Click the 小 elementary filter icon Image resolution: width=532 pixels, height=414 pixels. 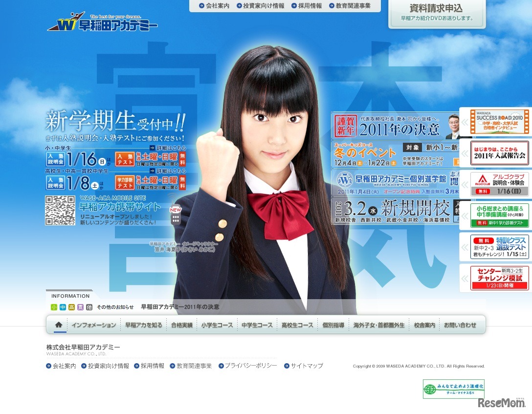(x=54, y=307)
